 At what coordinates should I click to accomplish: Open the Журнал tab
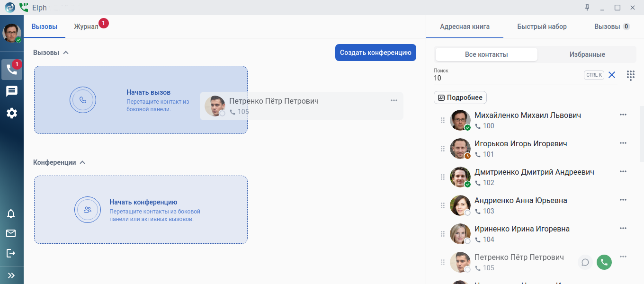pyautogui.click(x=86, y=27)
